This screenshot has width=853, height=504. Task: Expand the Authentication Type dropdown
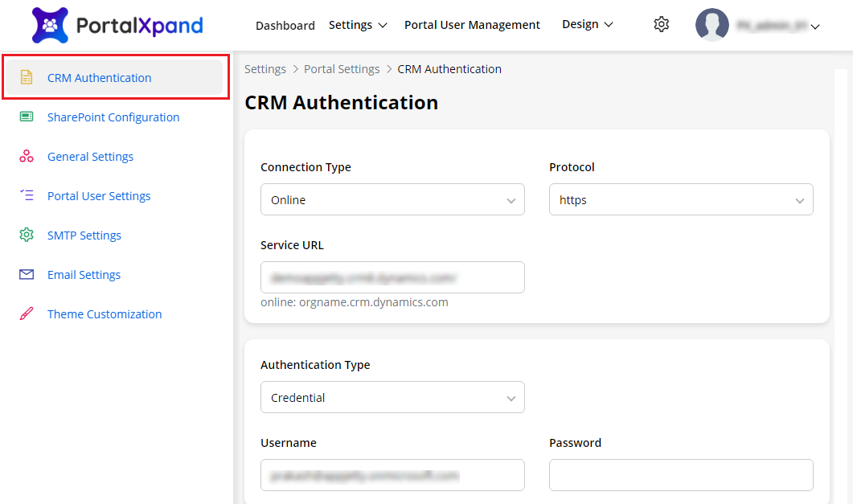click(x=392, y=398)
